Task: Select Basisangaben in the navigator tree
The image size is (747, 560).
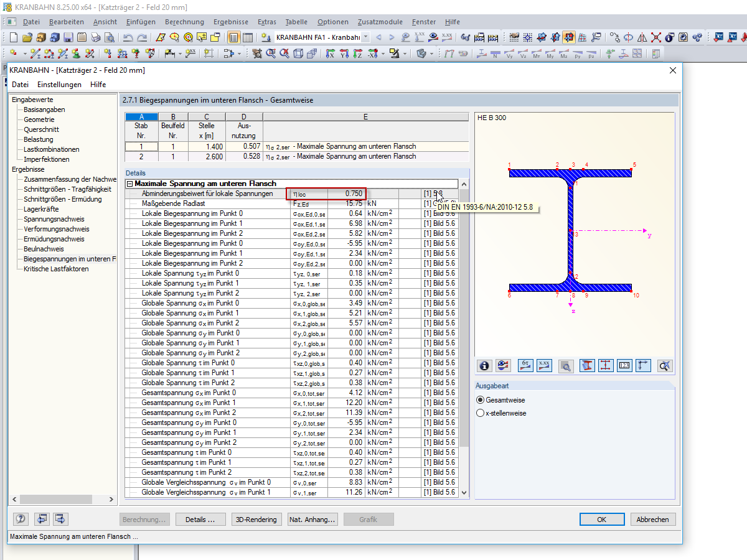Action: coord(44,110)
